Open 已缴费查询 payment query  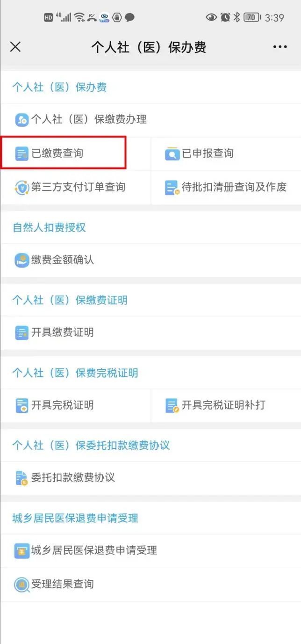click(x=57, y=154)
